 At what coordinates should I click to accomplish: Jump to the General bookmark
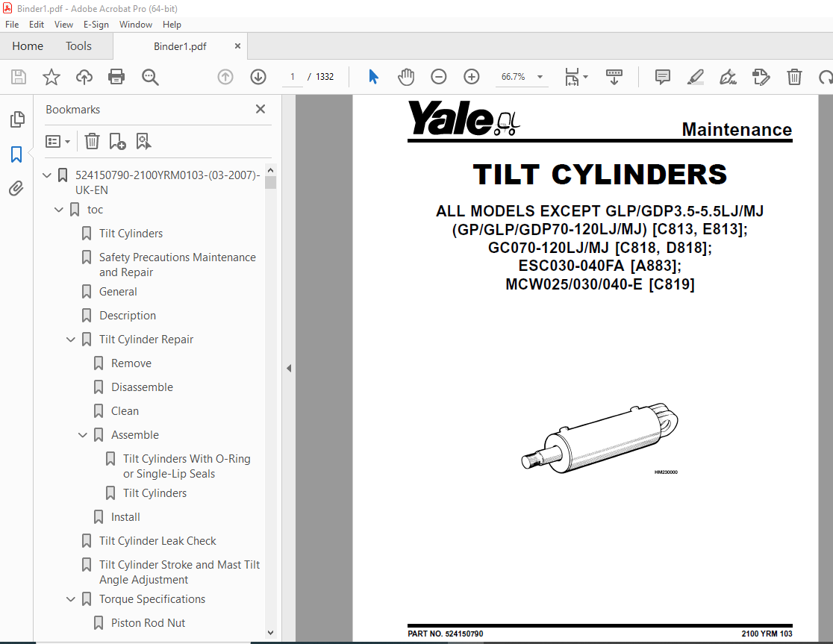(118, 292)
